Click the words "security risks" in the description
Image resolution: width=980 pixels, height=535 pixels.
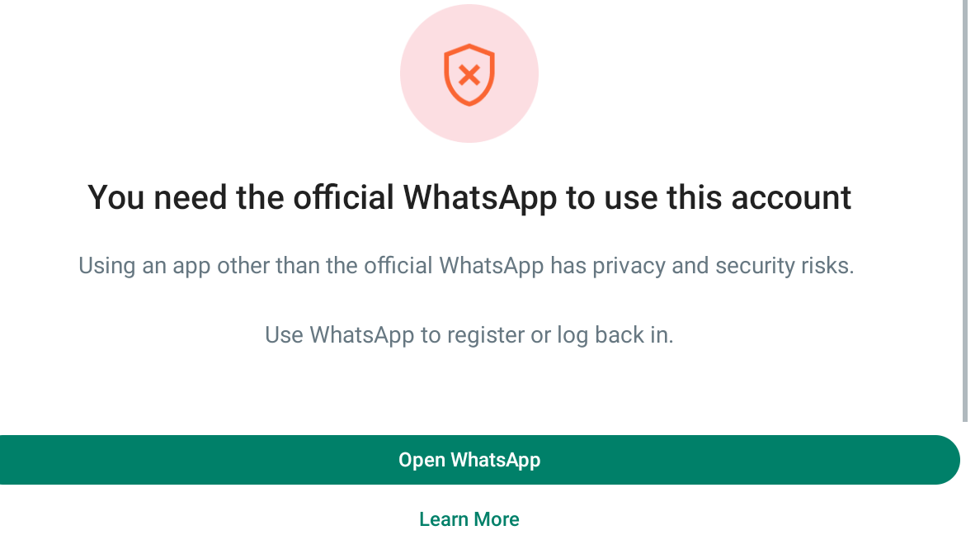click(x=784, y=266)
